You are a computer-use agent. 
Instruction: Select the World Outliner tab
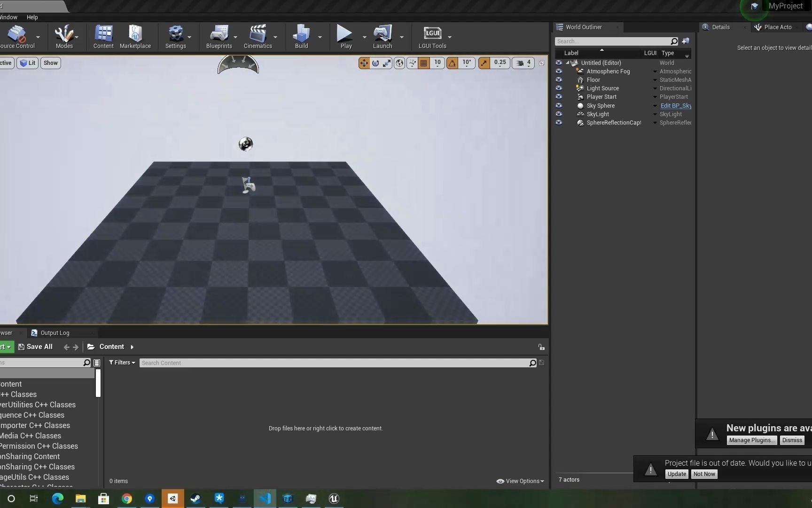coord(584,27)
